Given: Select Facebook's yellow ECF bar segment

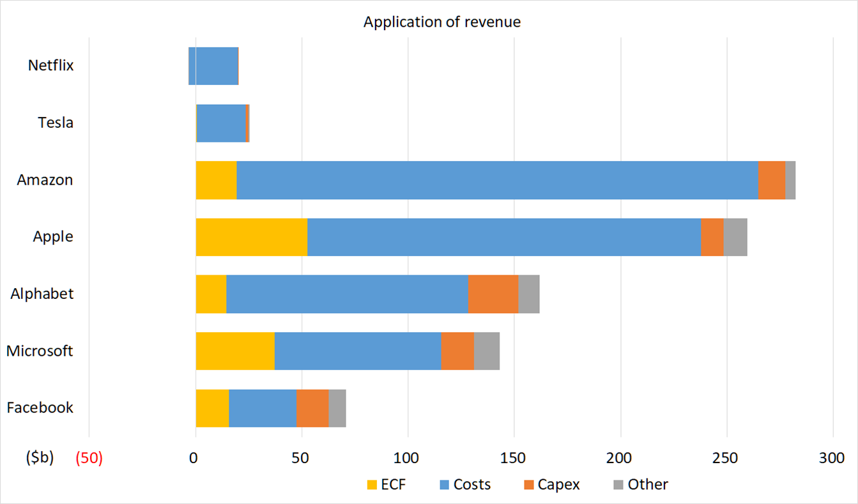Looking at the screenshot, I should tap(213, 408).
